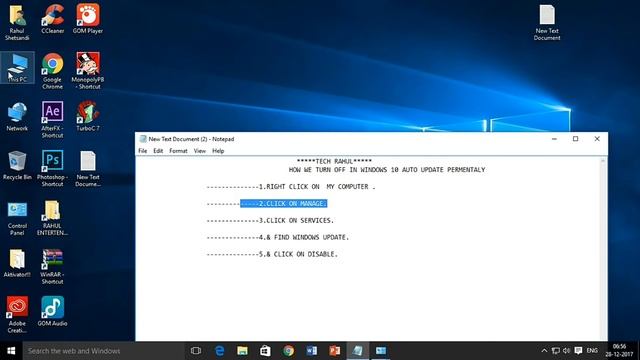640x360 pixels.
Task: Click the last running app taskbar icon
Action: click(x=381, y=351)
